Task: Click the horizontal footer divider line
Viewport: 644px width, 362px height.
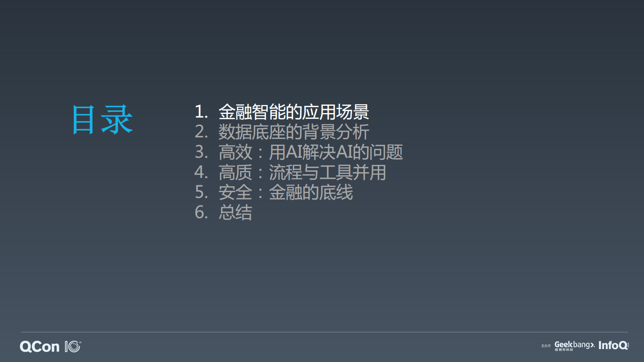Action: 324,332
